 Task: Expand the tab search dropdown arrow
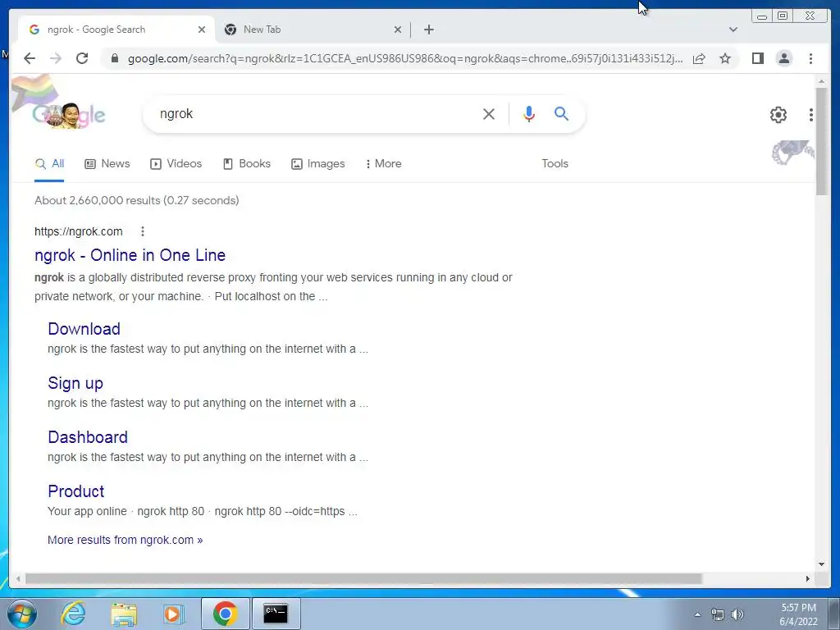tap(733, 30)
